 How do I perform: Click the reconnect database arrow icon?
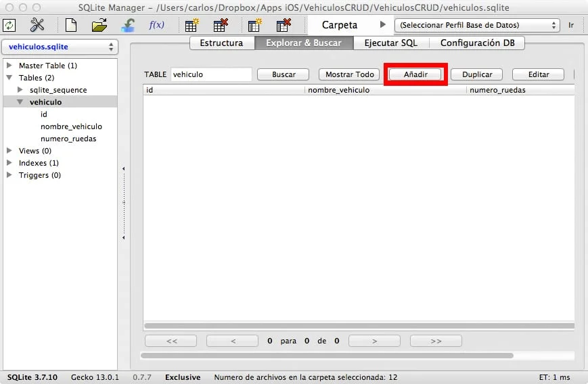[128, 25]
